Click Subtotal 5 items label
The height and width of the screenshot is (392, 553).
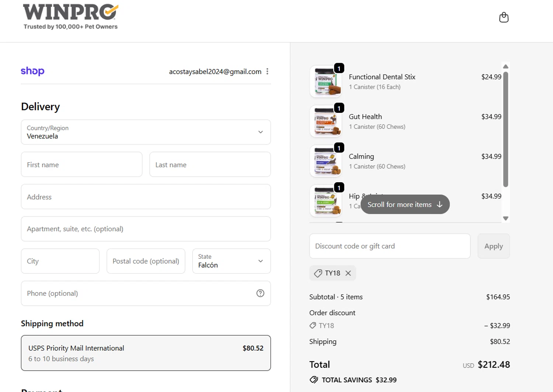pyautogui.click(x=336, y=297)
